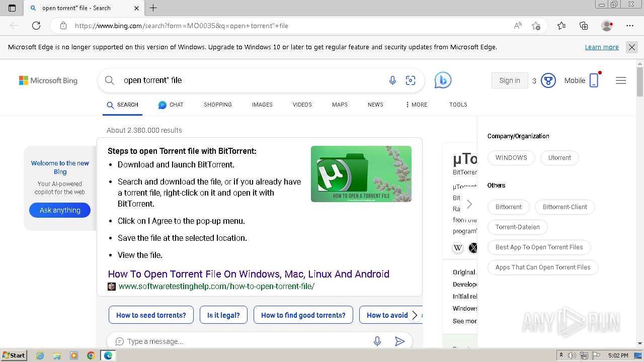Use chat box microphone icon
This screenshot has width=644, height=362.
coord(377,341)
